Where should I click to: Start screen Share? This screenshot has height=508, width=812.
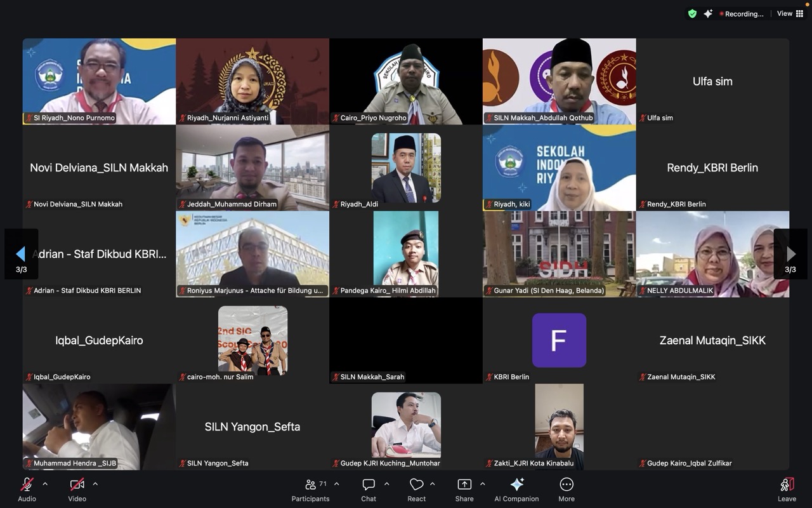[464, 489]
